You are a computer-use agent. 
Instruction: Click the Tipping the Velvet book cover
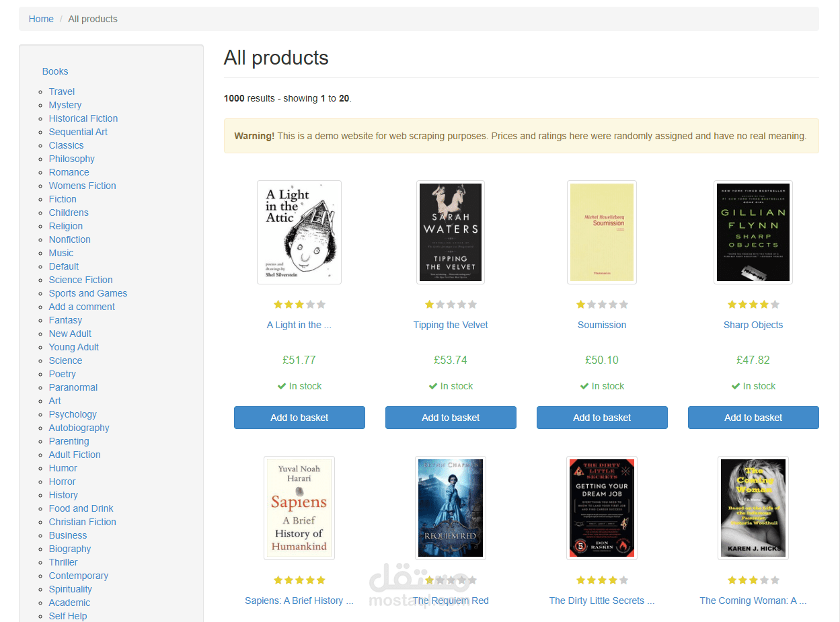451,232
